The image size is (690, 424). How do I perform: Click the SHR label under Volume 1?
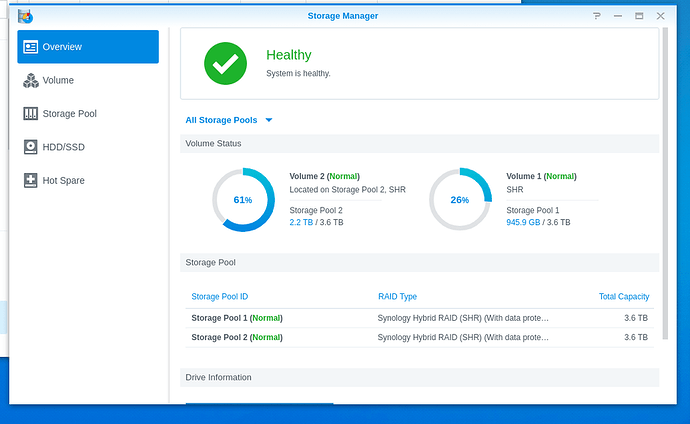click(514, 190)
